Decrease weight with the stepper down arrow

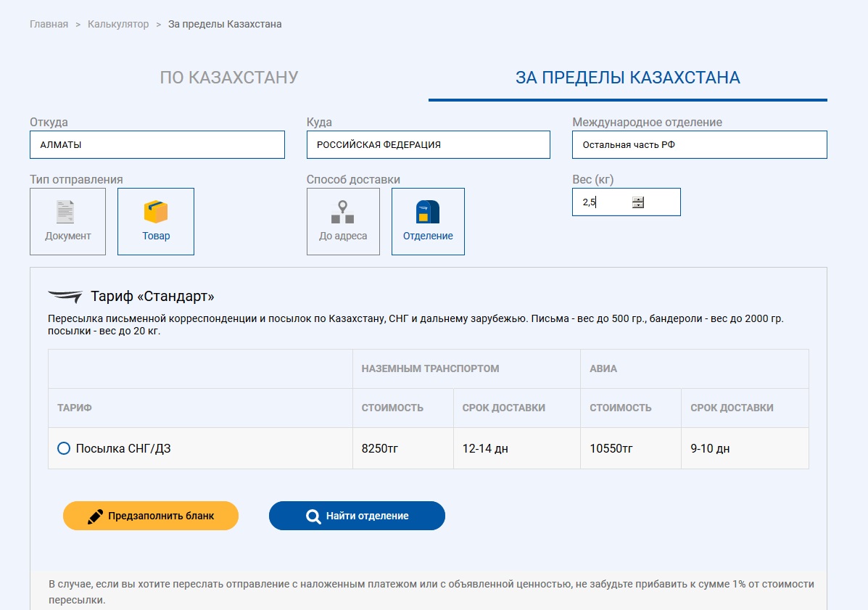(637, 206)
